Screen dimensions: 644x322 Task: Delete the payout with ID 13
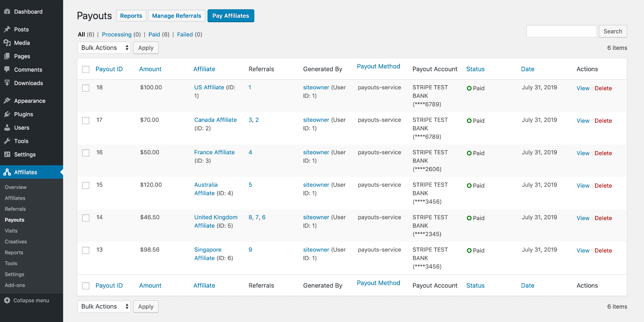click(x=603, y=250)
